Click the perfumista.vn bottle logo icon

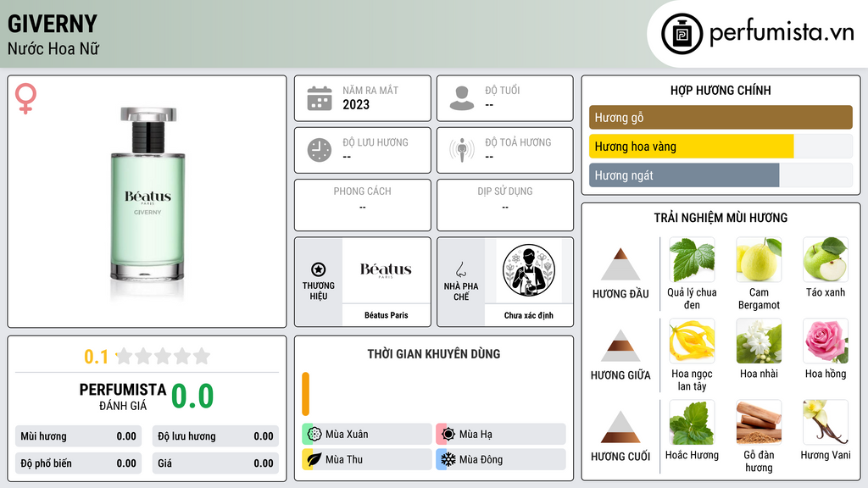(x=682, y=34)
